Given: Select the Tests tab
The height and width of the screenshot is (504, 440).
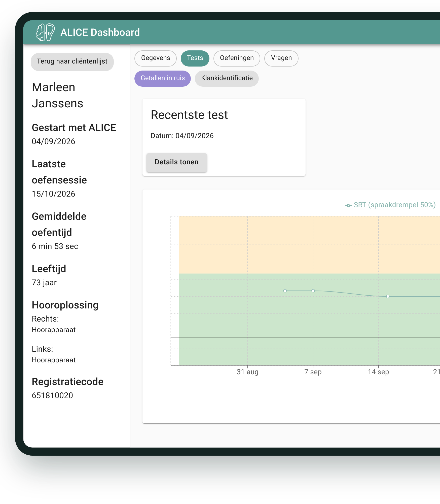Looking at the screenshot, I should tap(195, 58).
